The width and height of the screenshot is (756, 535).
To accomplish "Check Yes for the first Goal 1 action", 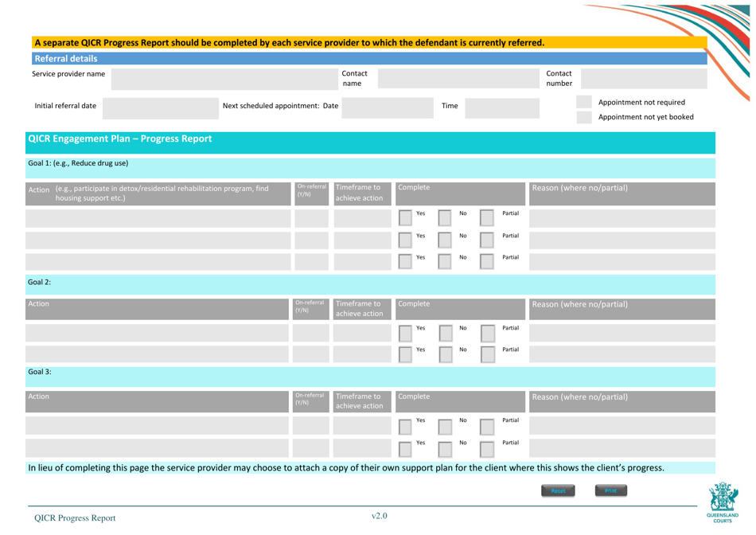I will (x=405, y=217).
